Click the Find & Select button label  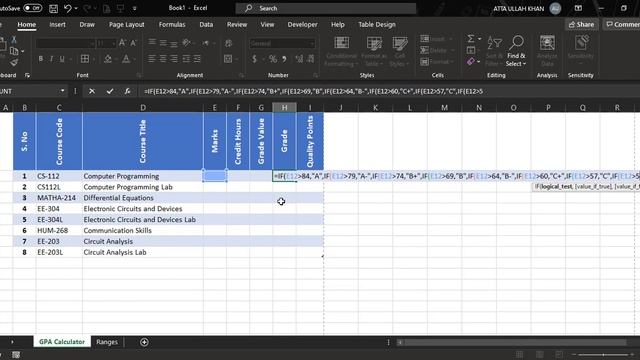(x=516, y=60)
